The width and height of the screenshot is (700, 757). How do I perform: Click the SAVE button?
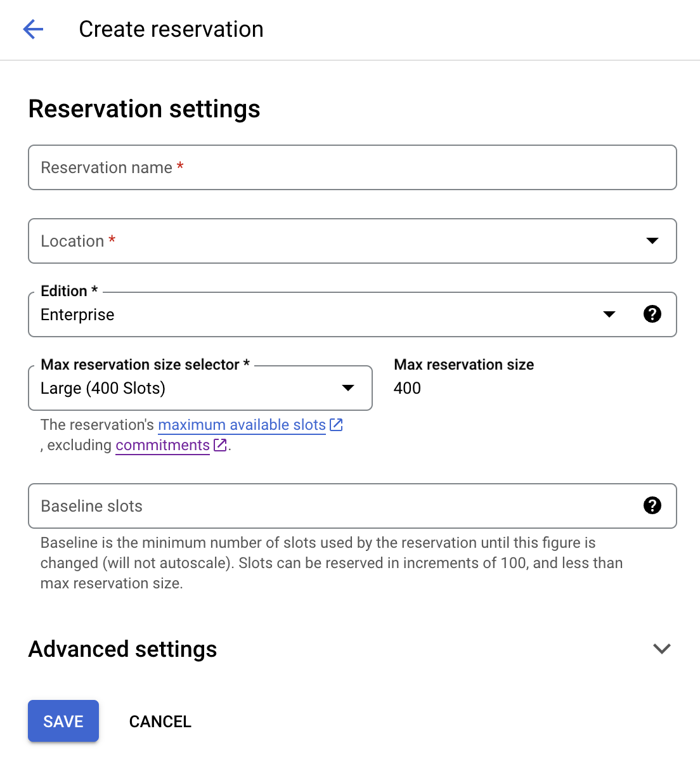[63, 721]
